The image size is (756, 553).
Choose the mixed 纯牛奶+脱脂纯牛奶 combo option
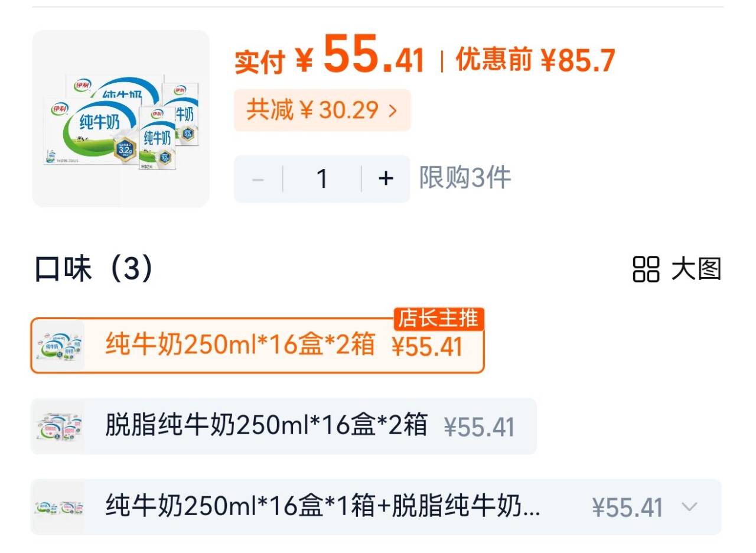(322, 507)
